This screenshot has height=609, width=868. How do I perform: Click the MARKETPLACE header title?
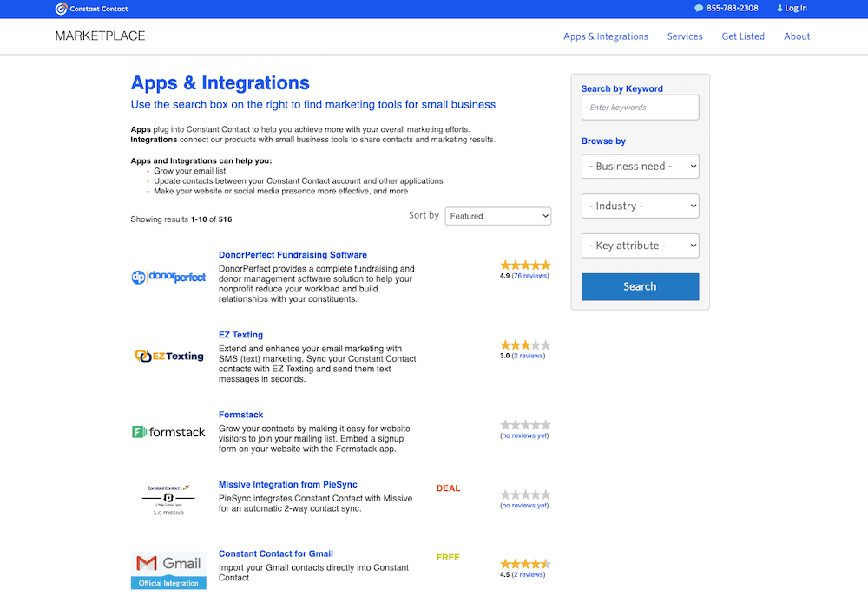pyautogui.click(x=100, y=36)
